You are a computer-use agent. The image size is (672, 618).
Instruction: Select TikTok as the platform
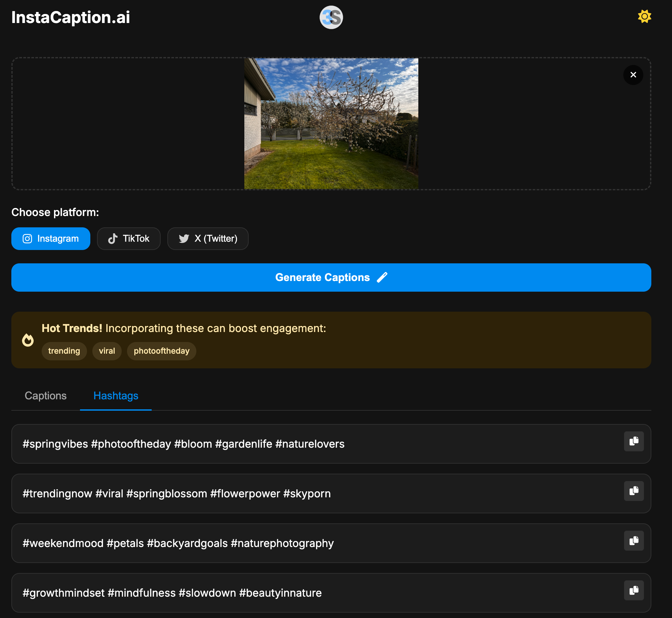129,238
